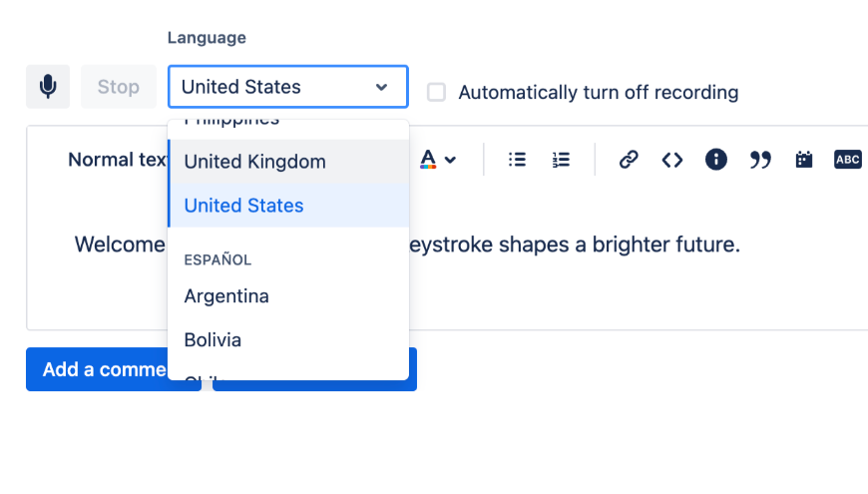Insert a date from the calendar icon
Viewport: 868px width, 494px height.
pos(804,160)
